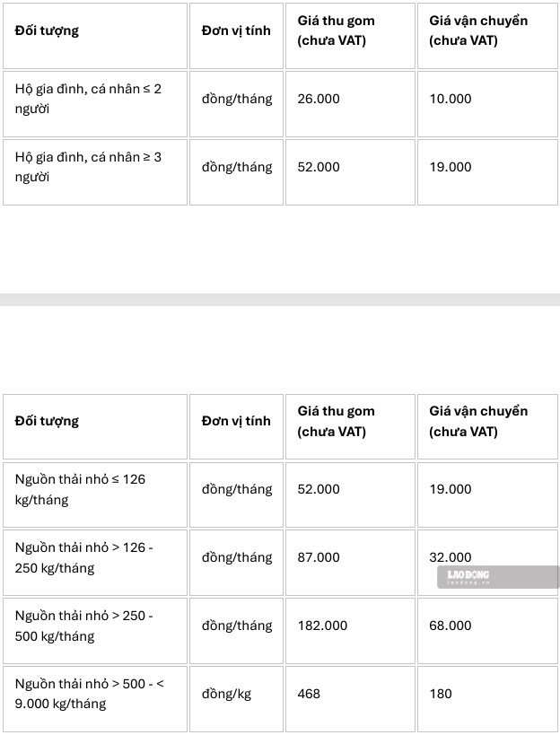Select 'Nguồn thải nhỏ > 500 - < 9.000 kg/tháng' cell
The width and height of the screenshot is (560, 735).
point(95,698)
